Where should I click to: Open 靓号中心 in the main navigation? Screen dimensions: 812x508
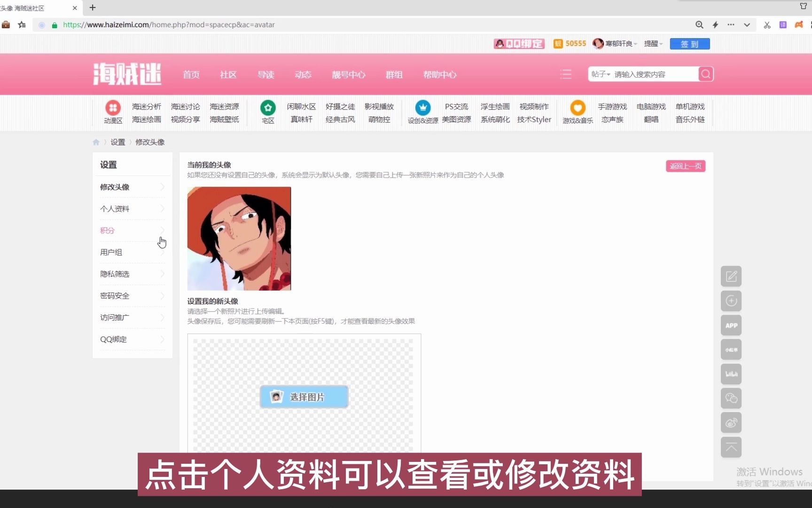tap(349, 74)
